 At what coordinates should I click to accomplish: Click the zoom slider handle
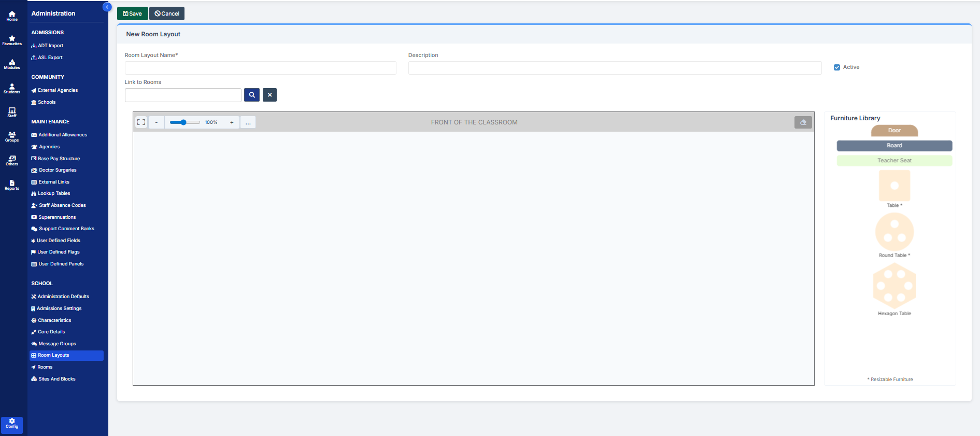183,122
